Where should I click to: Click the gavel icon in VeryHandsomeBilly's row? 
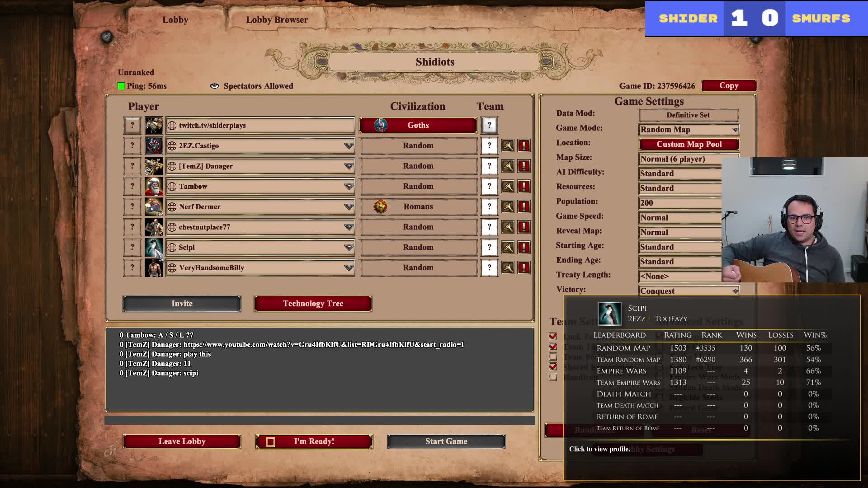[508, 267]
